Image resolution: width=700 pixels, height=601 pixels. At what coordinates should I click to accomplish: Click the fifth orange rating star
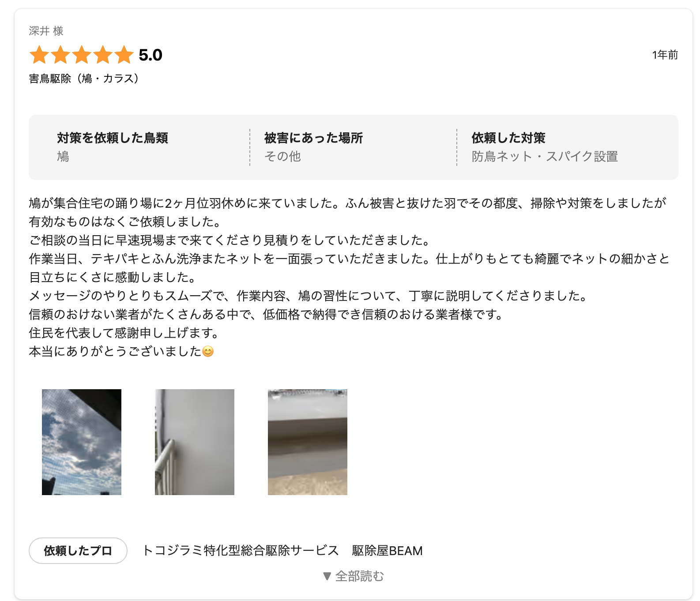124,55
